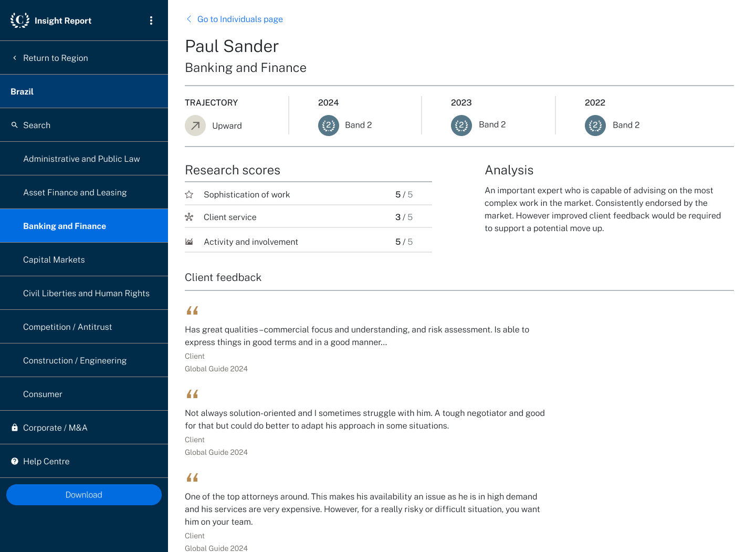The image size is (756, 552).
Task: Click the lock icon next to Corporate / M&A
Action: [15, 428]
